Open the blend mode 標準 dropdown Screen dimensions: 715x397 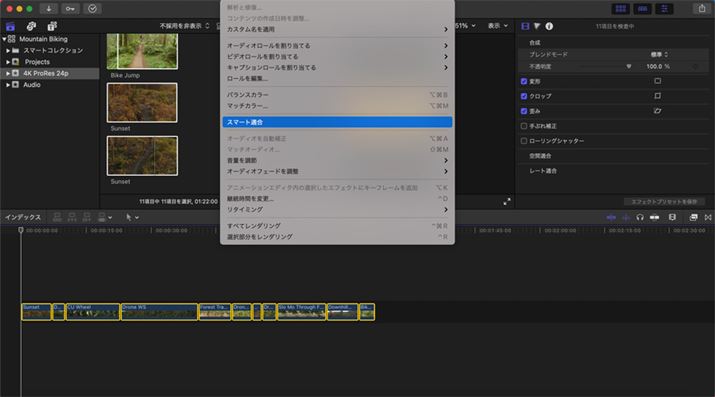(659, 54)
